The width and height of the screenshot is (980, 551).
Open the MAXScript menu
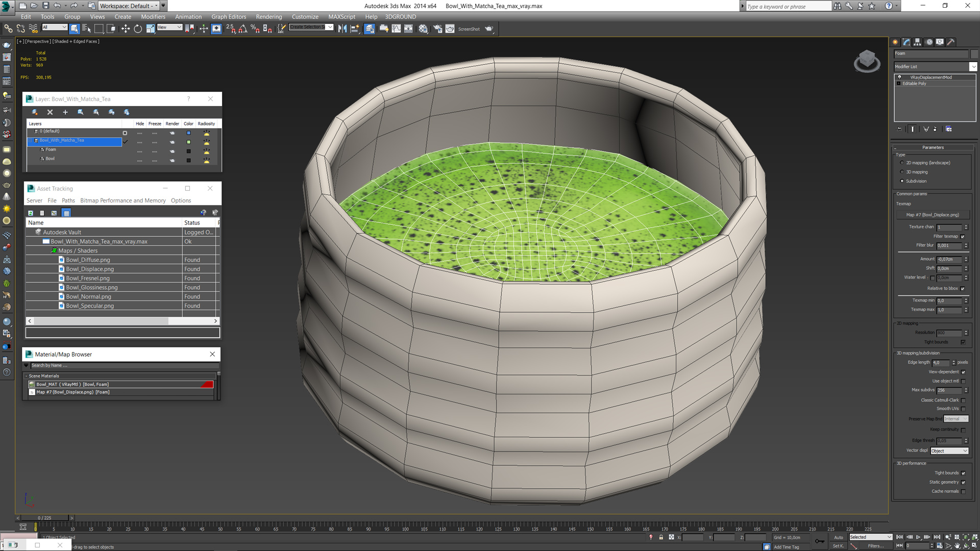coord(341,17)
